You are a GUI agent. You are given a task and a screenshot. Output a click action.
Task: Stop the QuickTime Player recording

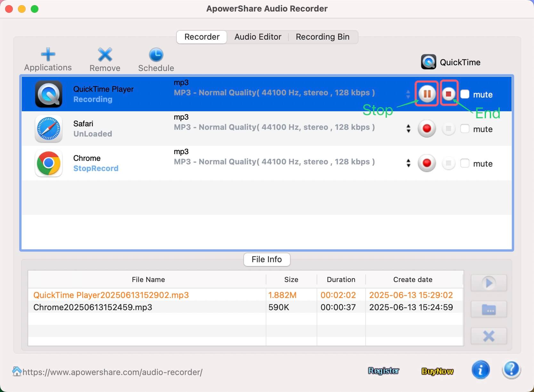[x=449, y=94]
